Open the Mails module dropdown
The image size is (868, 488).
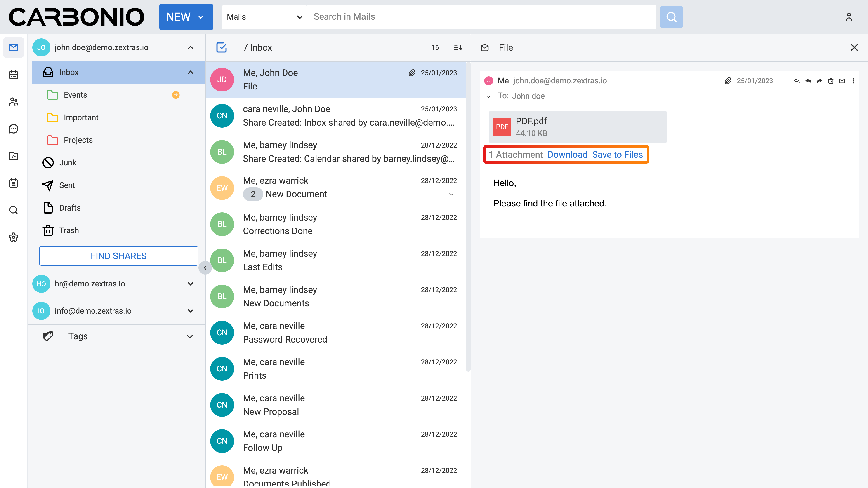pyautogui.click(x=264, y=17)
